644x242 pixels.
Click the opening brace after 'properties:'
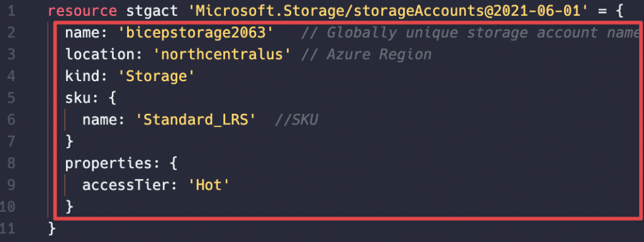coord(174,163)
